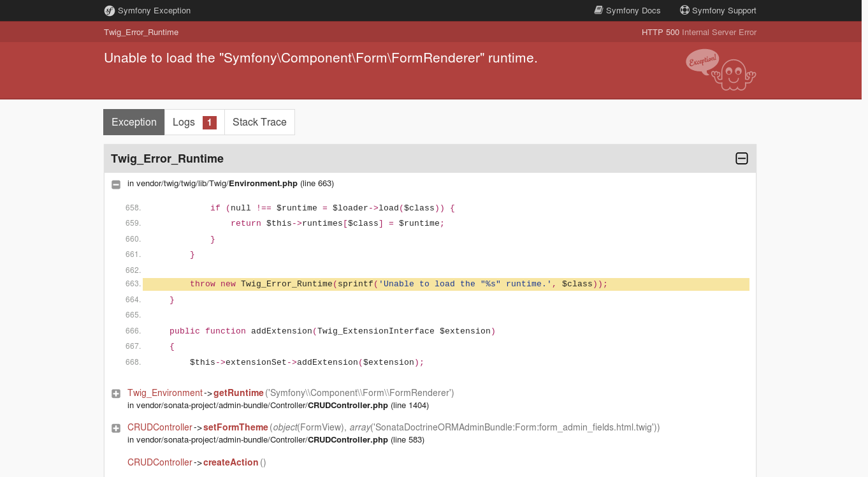The image size is (868, 477).
Task: Click Twig_Error_Runtime label in red header bar
Action: pos(141,32)
